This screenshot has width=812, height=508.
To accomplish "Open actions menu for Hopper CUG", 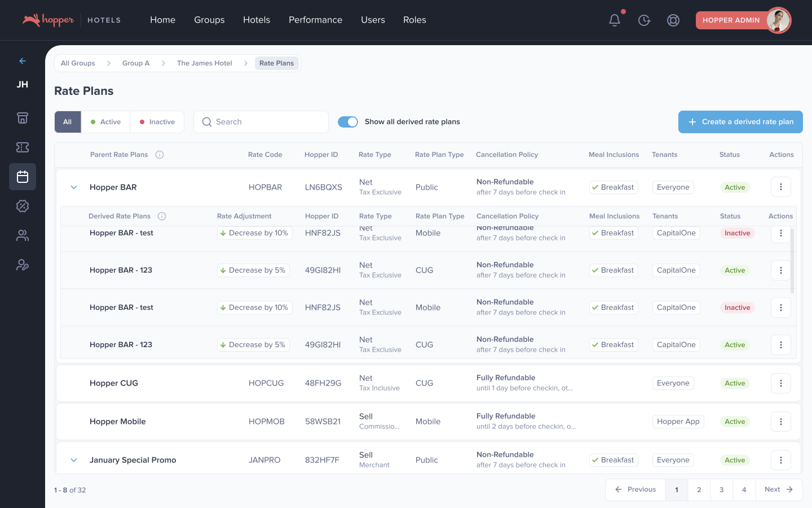I will tap(780, 383).
